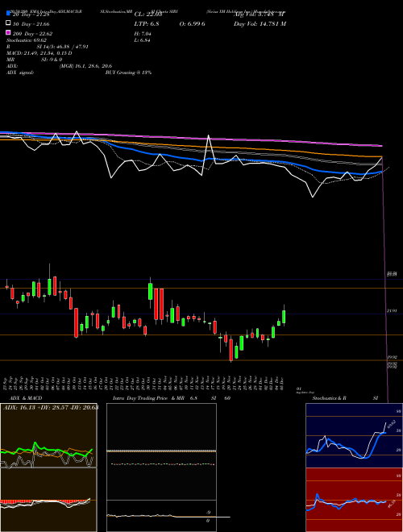Click the '21.91' price axis label
The width and height of the screenshot is (403, 532).
pyautogui.click(x=392, y=311)
